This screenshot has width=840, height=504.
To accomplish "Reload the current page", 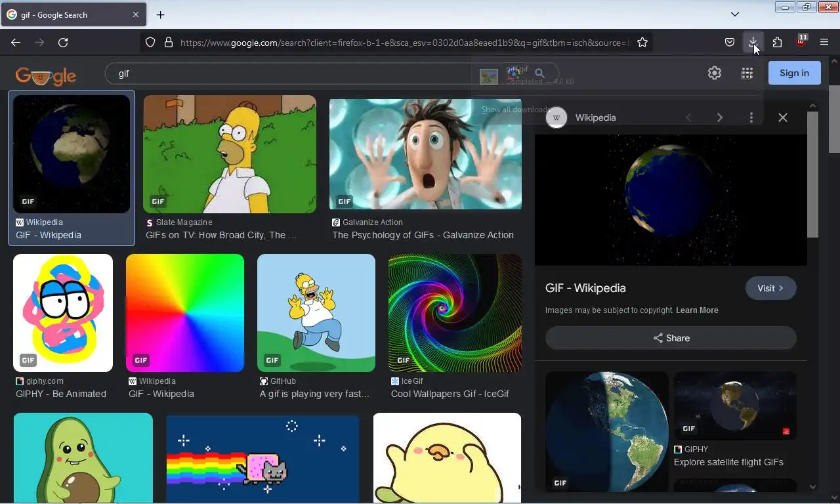I will pyautogui.click(x=63, y=43).
